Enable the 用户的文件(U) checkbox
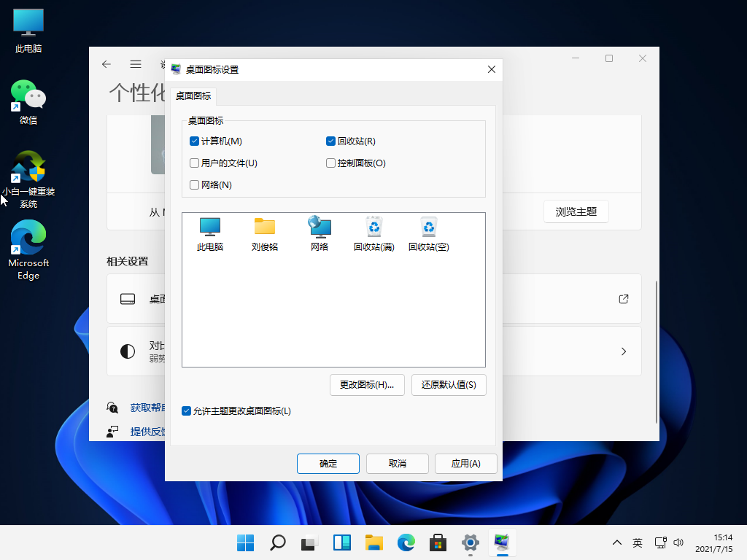Screen dimensions: 747x560 pyautogui.click(x=193, y=163)
